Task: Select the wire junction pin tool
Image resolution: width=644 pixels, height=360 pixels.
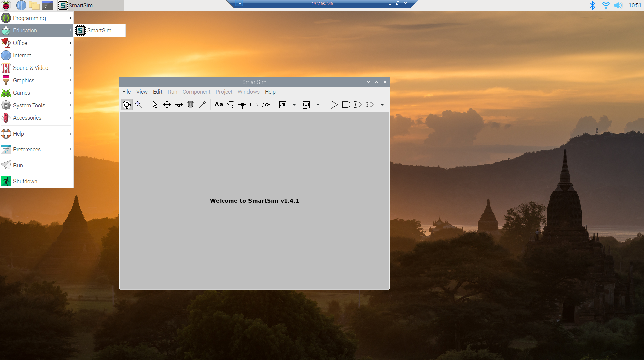Action: pos(242,105)
